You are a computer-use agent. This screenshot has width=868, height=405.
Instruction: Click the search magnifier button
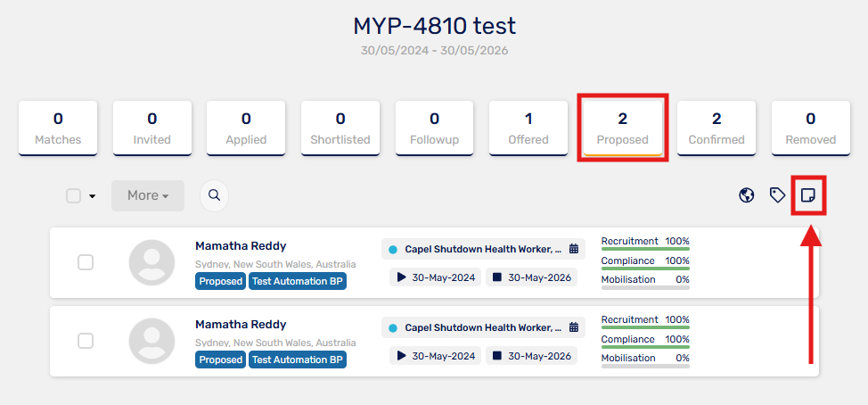coord(214,195)
